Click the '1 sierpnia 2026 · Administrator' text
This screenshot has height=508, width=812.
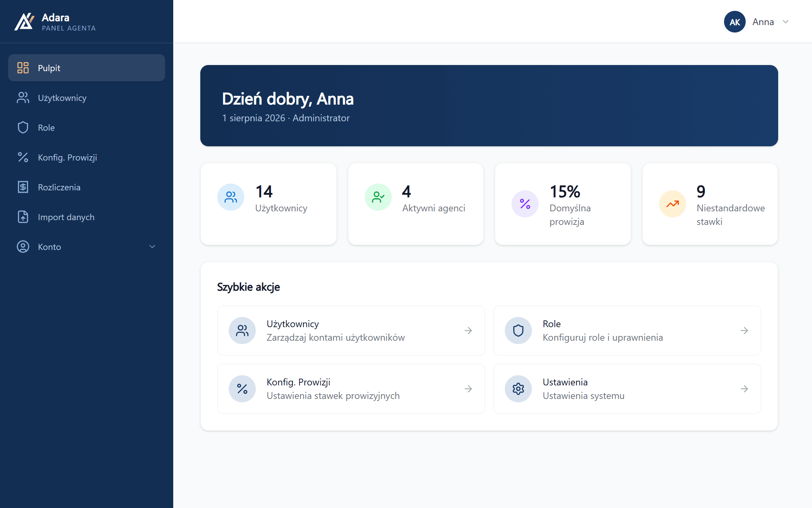click(286, 118)
